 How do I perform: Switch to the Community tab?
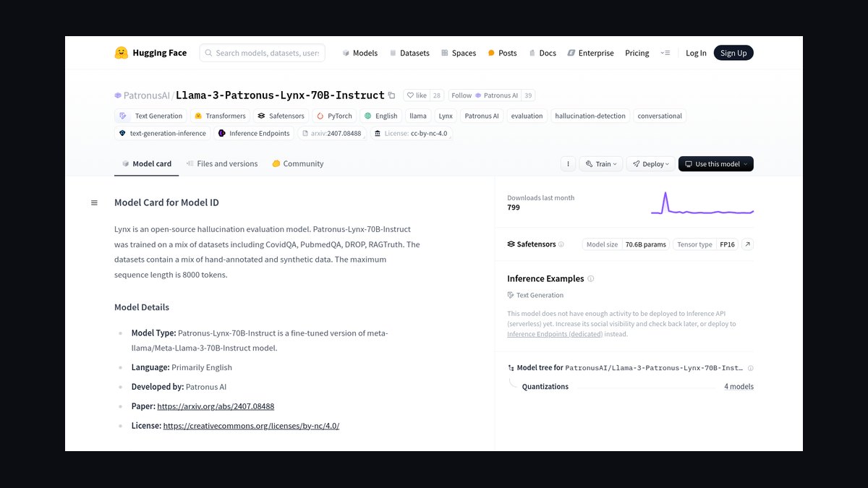coord(298,164)
